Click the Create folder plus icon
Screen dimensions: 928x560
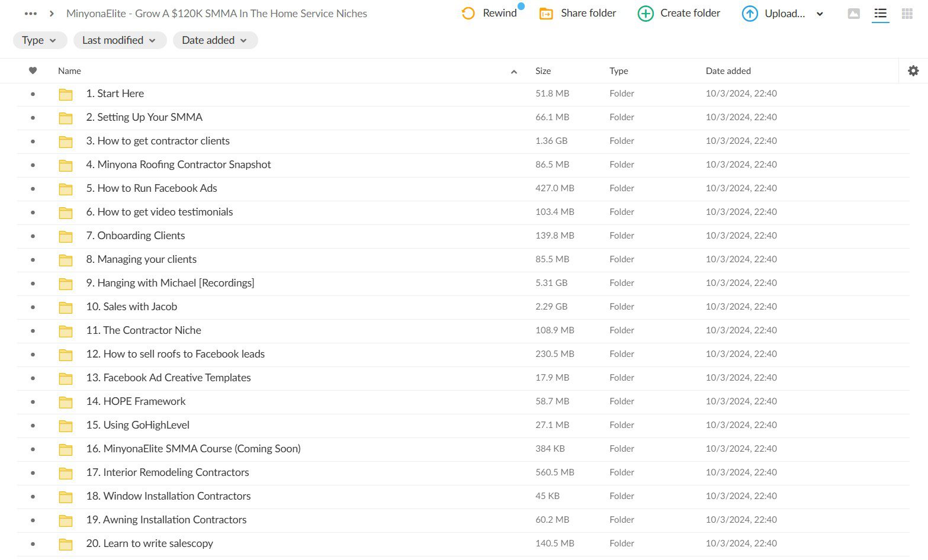tap(646, 14)
